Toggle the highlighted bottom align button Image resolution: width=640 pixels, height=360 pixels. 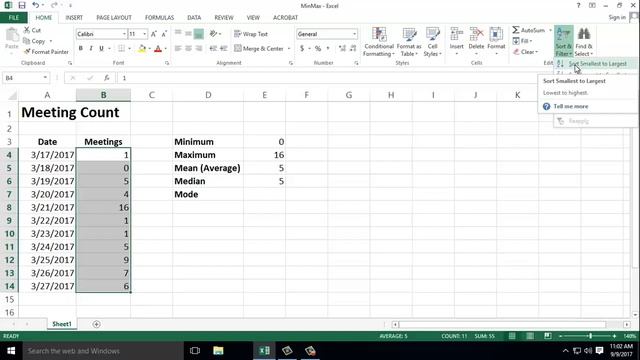coord(199,34)
